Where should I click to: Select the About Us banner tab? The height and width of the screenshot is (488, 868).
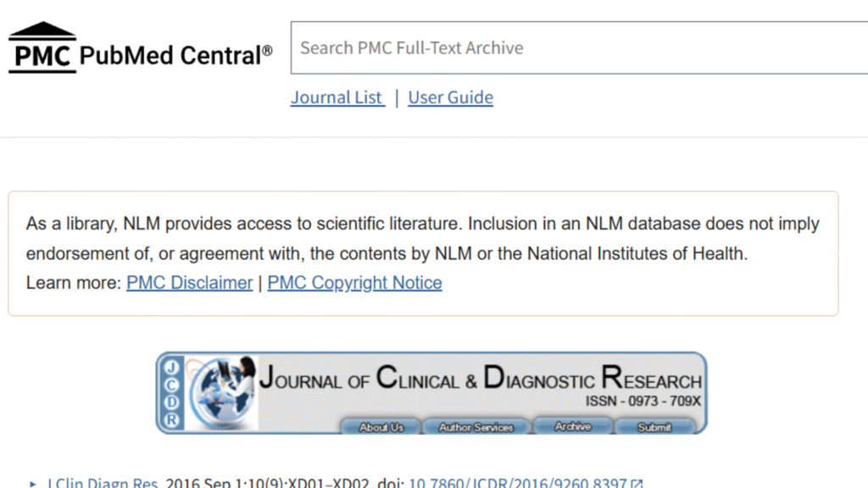[x=381, y=427]
